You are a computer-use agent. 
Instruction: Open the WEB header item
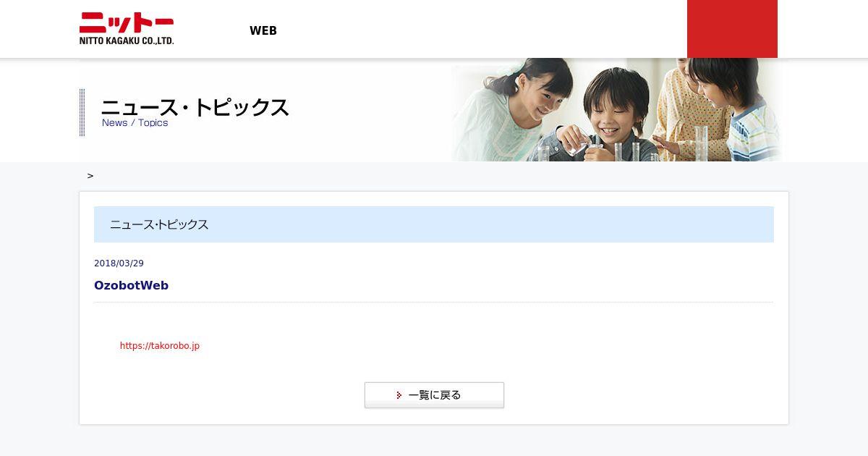263,30
